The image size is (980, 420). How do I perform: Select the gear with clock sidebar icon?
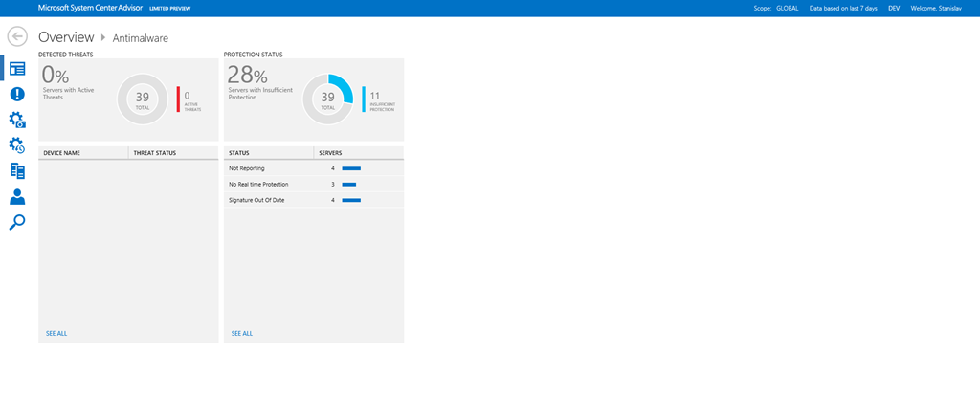(17, 145)
